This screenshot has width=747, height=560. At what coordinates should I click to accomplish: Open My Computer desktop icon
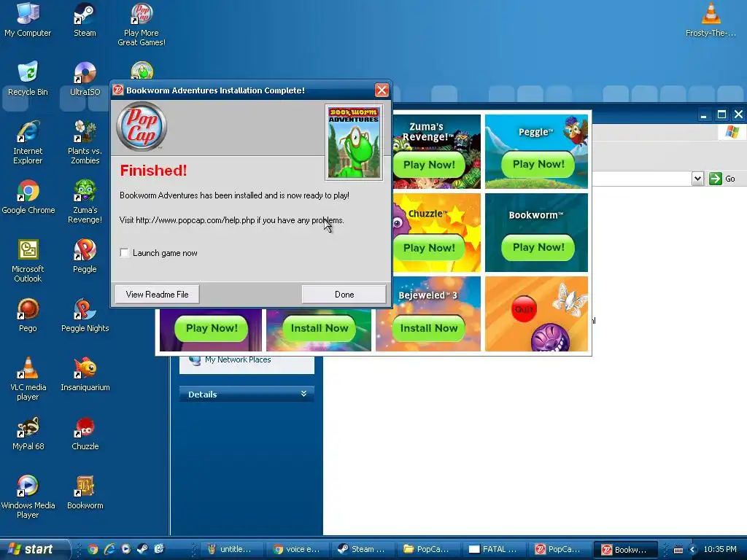[x=28, y=19]
